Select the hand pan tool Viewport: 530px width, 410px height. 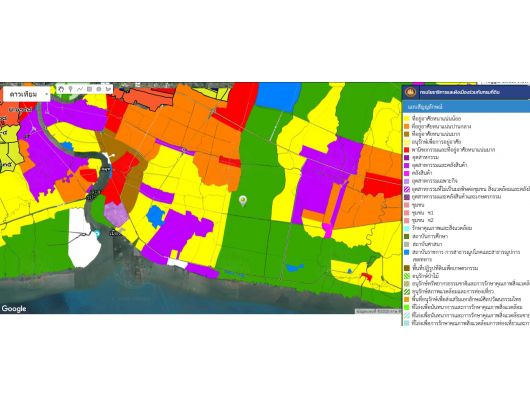click(x=61, y=89)
